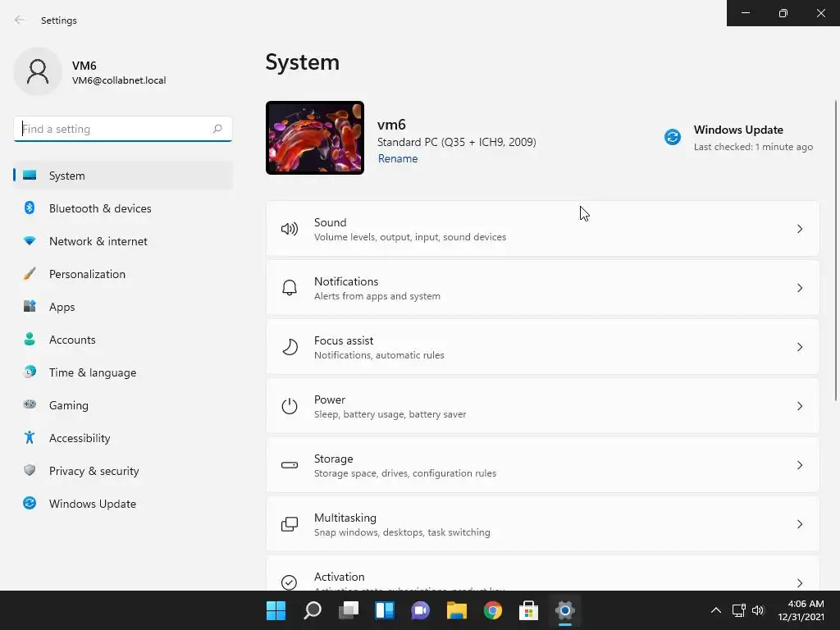Go to Gaming label in sidebar
This screenshot has height=630, width=840.
click(69, 405)
